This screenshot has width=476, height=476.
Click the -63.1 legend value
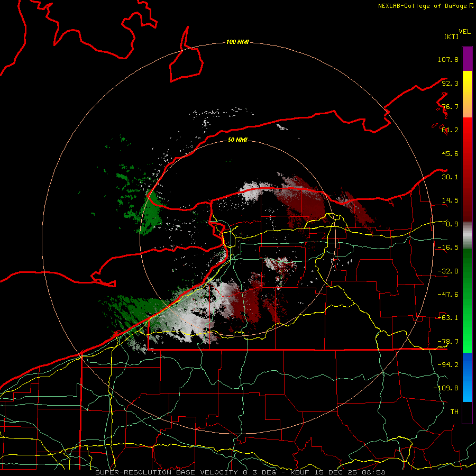click(x=448, y=318)
